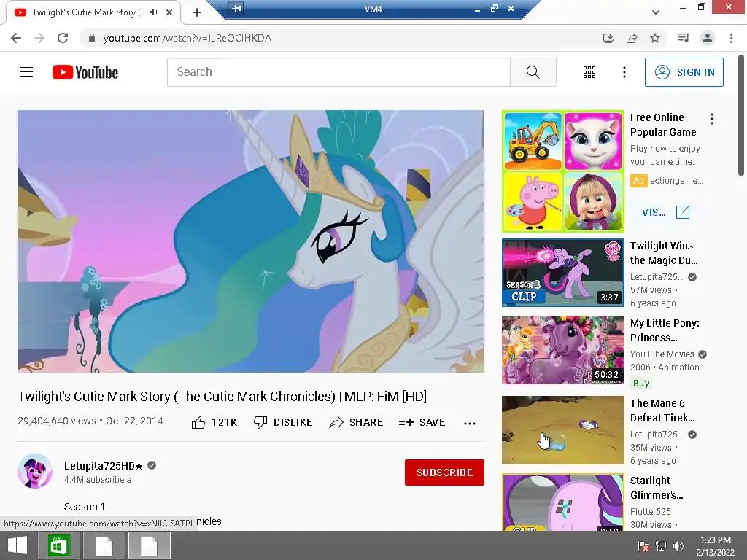The width and height of the screenshot is (747, 560).
Task: Click the network icon in system tray
Action: point(661,545)
